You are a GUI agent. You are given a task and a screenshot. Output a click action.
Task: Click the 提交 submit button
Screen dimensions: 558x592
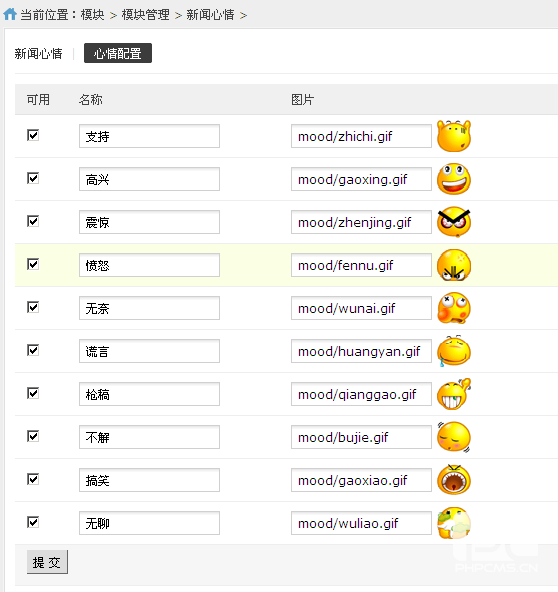[x=47, y=562]
